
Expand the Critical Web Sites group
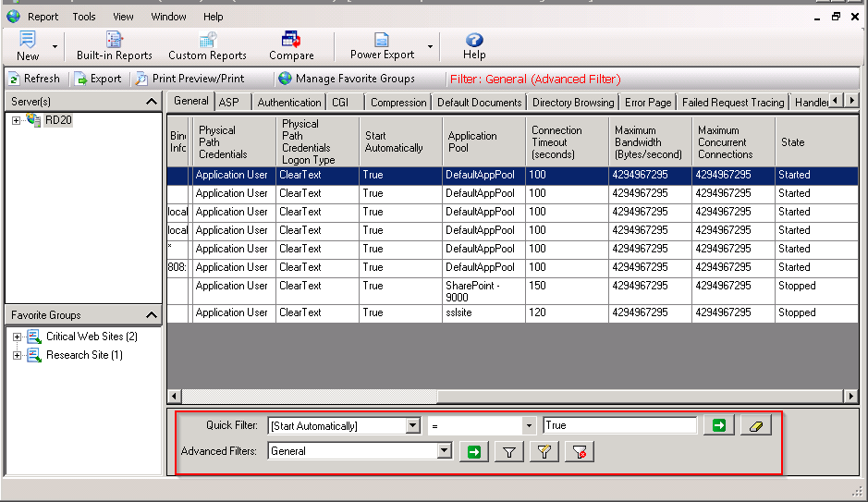[16, 337]
